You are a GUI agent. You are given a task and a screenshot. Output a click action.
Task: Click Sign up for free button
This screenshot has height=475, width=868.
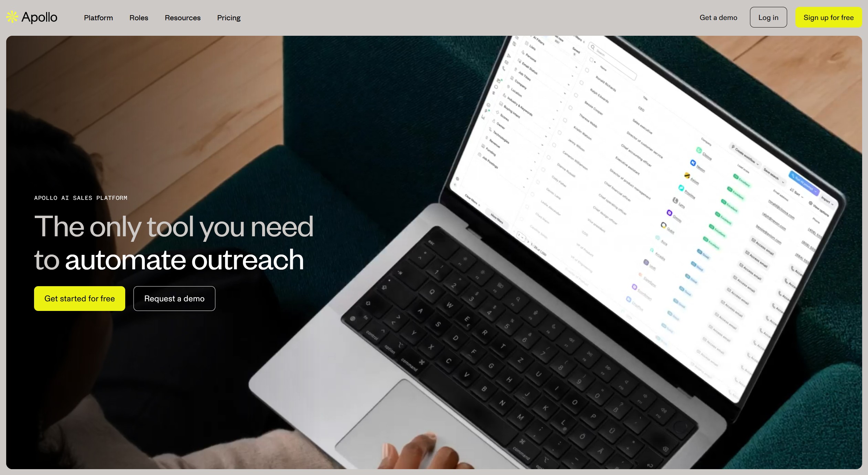coord(829,17)
